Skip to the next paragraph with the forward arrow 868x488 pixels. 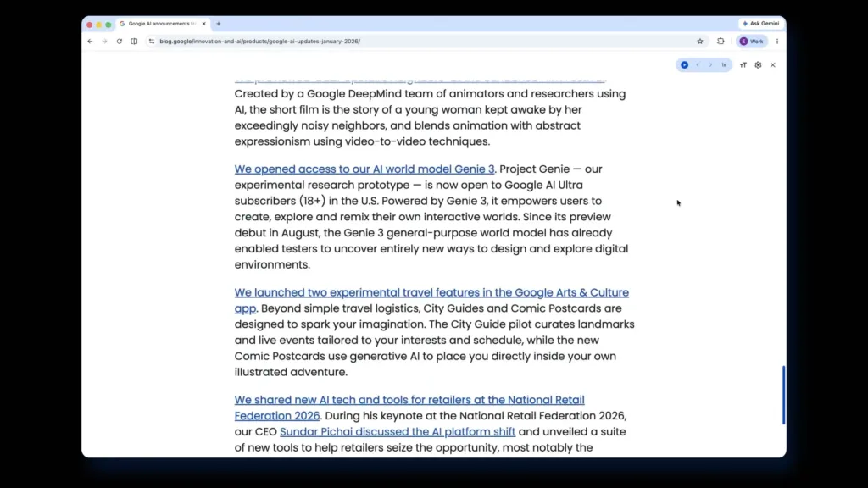(x=710, y=64)
